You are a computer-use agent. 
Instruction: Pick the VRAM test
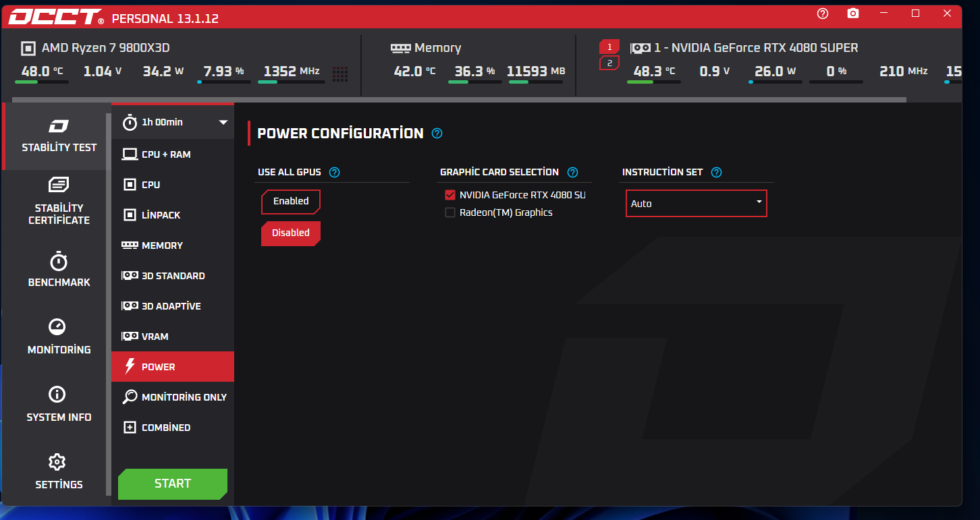tap(173, 337)
